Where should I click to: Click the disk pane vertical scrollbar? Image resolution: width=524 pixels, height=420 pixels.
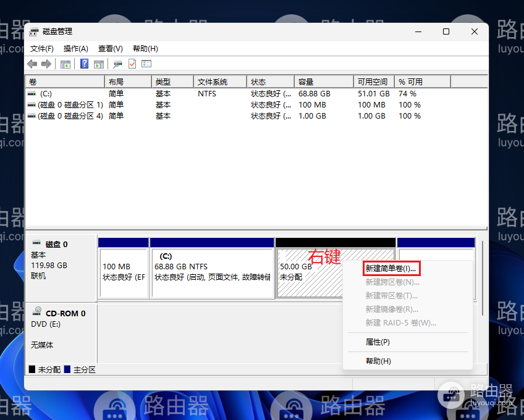coord(483,278)
